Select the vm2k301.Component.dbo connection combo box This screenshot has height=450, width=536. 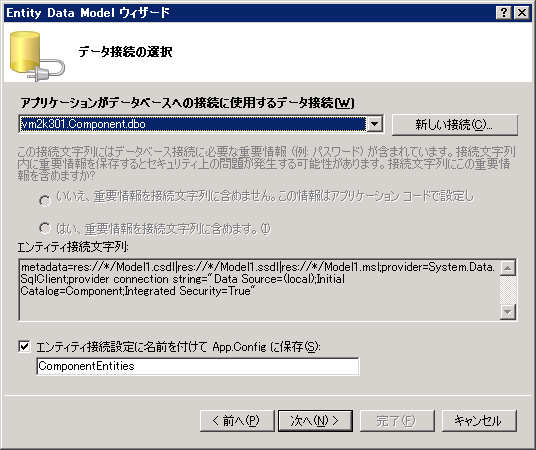201,124
